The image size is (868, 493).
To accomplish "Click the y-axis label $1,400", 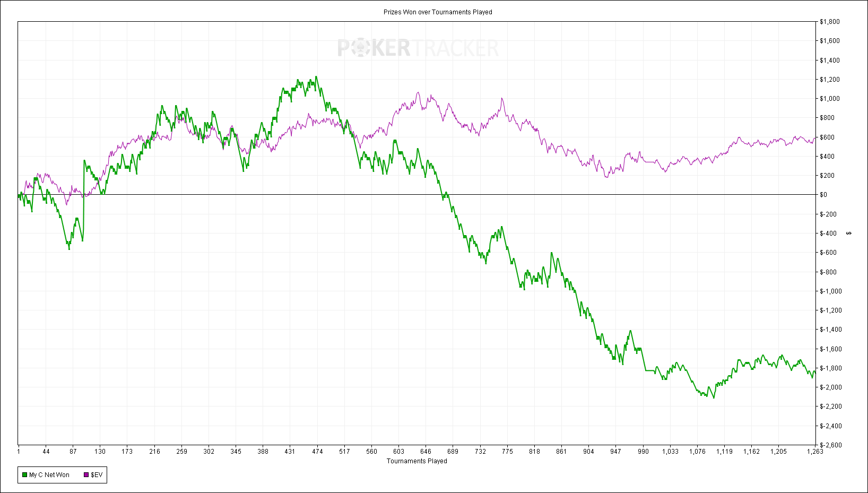I will pos(830,60).
